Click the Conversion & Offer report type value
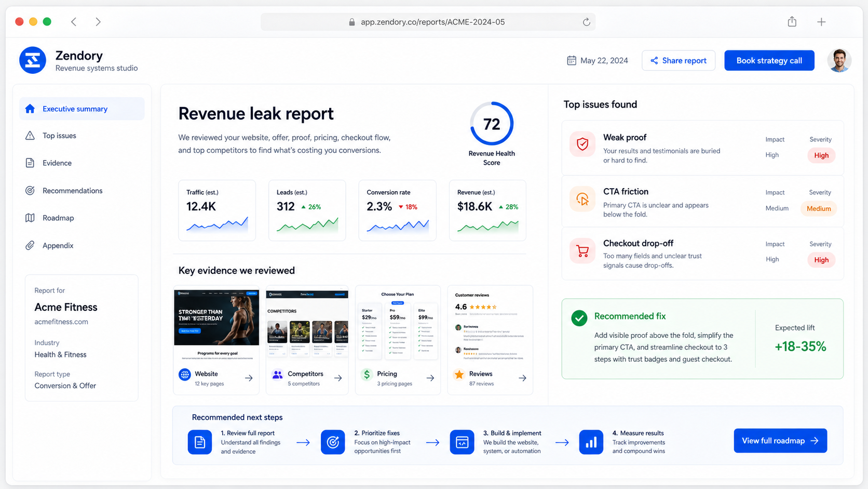 click(x=65, y=386)
